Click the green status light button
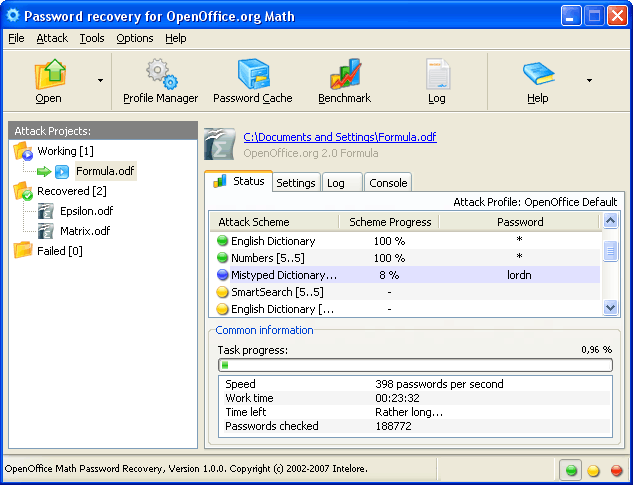This screenshot has height=485, width=633. [571, 470]
